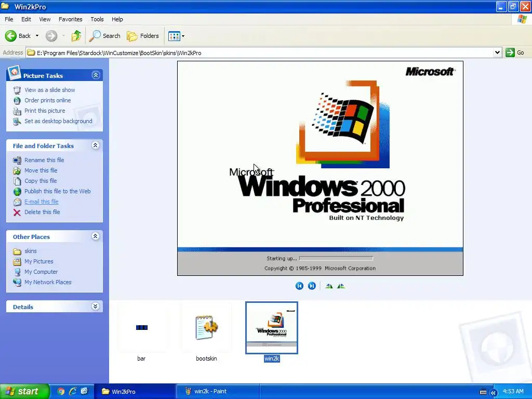Viewport: 532px width, 399px height.
Task: Select the bar thumbnail
Action: [142, 327]
